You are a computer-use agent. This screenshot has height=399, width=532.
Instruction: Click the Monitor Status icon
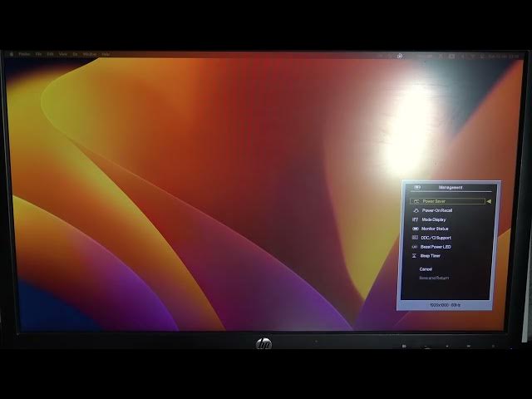(x=416, y=229)
